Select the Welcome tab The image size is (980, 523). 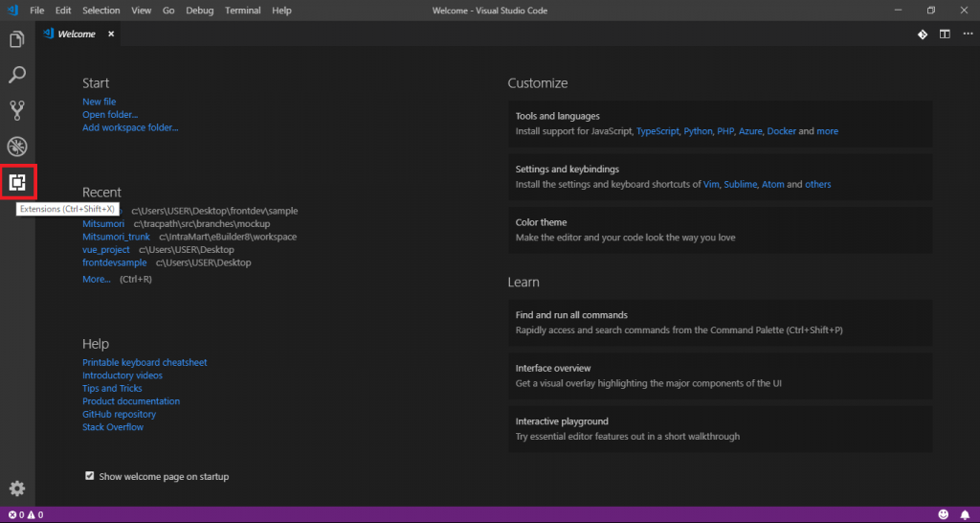coord(78,34)
